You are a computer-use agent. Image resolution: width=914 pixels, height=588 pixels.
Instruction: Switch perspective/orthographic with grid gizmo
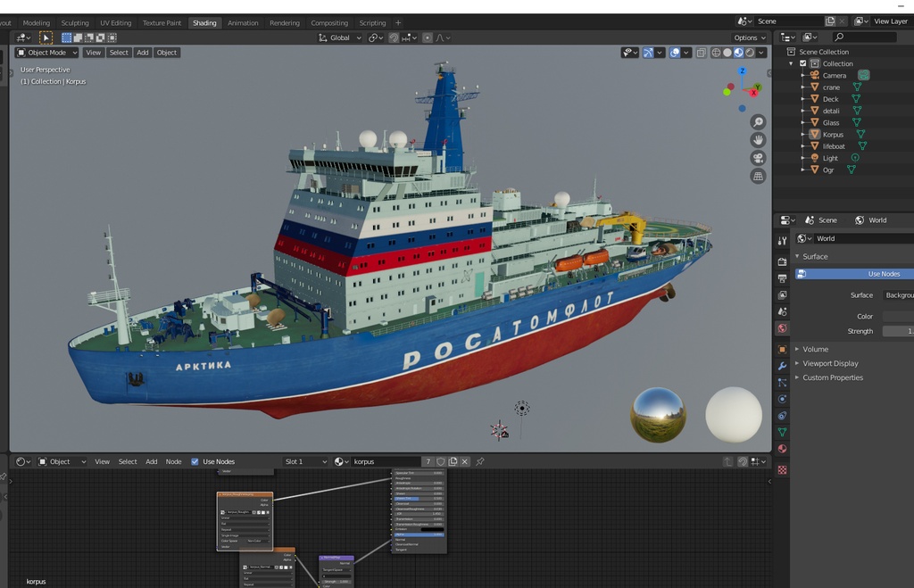(x=758, y=176)
